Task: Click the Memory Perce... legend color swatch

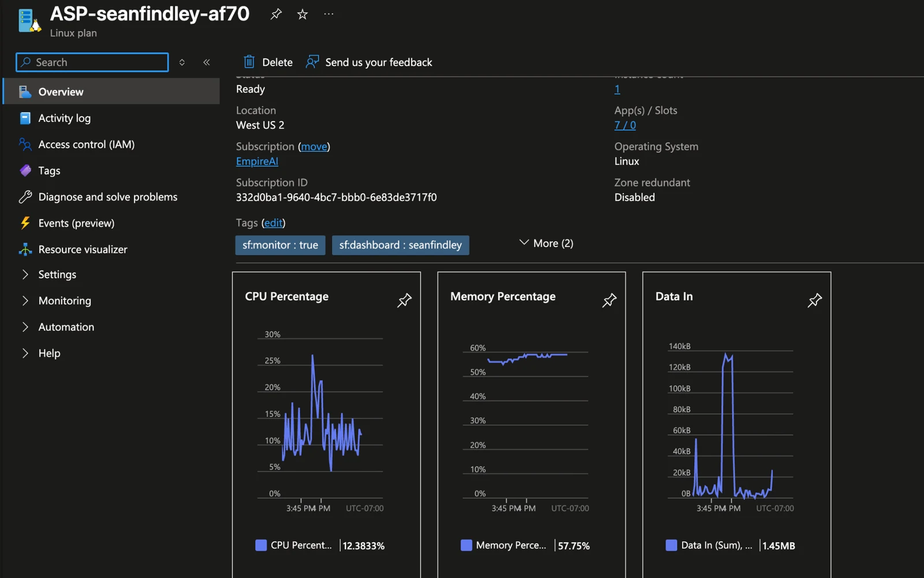Action: [x=466, y=545]
